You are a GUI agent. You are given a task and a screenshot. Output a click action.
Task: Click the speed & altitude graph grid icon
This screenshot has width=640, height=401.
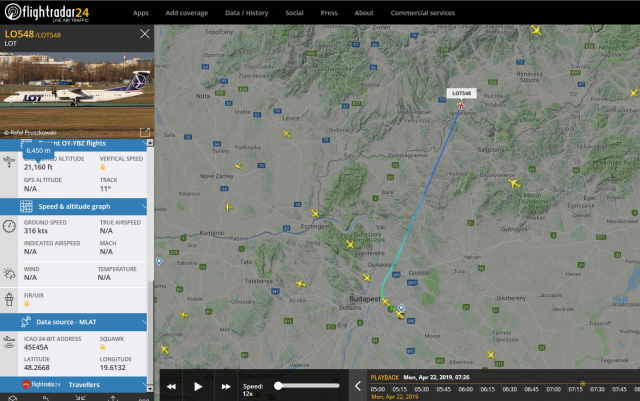(x=26, y=207)
